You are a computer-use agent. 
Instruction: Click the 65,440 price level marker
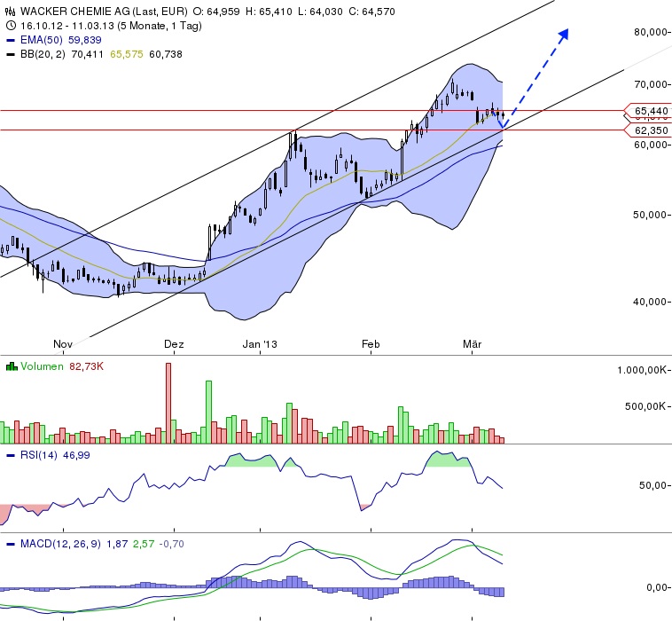[x=647, y=111]
